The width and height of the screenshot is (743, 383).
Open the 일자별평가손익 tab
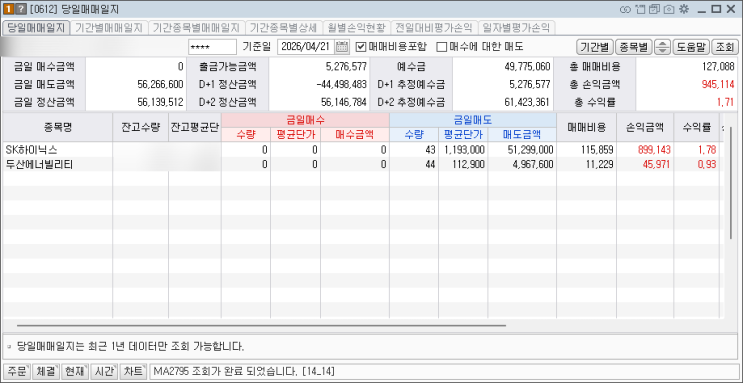[516, 27]
